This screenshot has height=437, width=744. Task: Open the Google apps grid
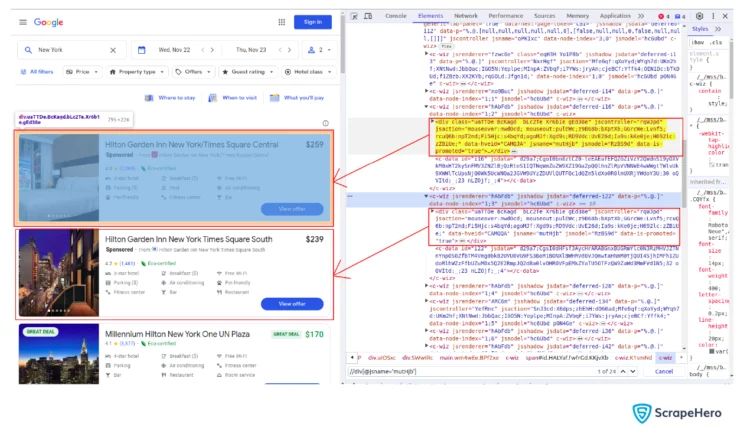click(281, 22)
